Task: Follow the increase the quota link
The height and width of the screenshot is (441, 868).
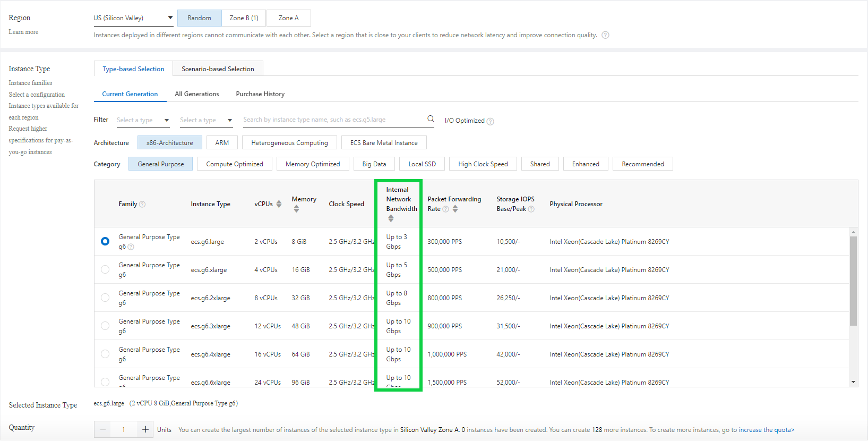Action: tap(767, 430)
